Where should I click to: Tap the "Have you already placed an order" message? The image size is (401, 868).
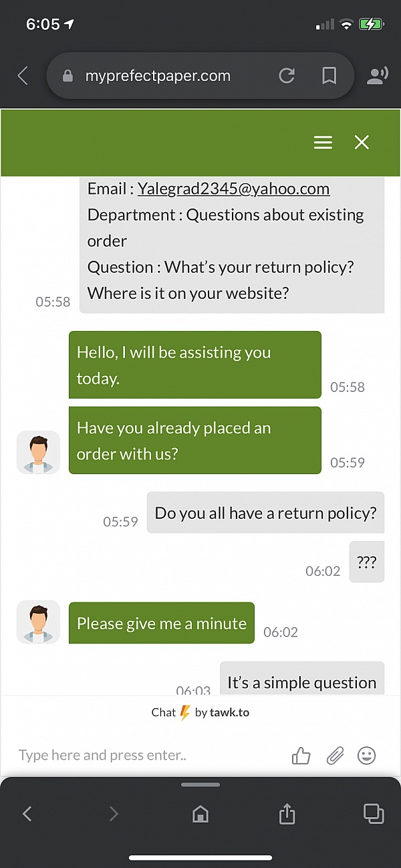pos(194,441)
